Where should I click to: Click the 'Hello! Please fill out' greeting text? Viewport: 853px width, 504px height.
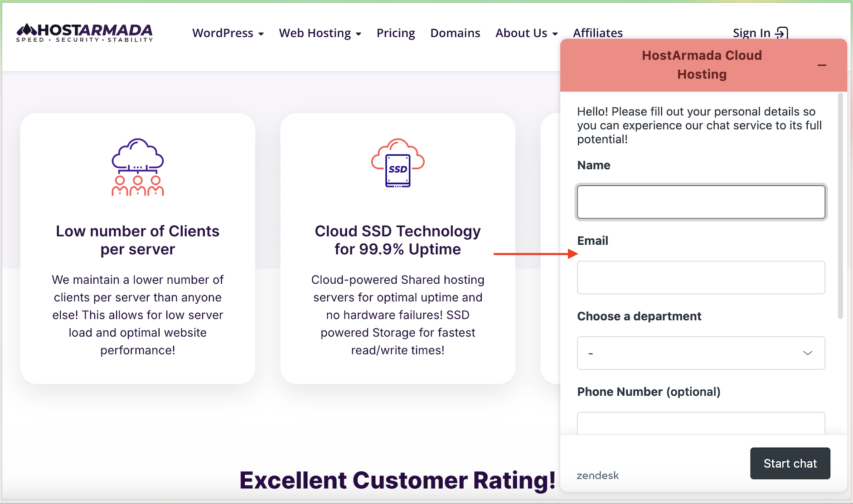[699, 126]
